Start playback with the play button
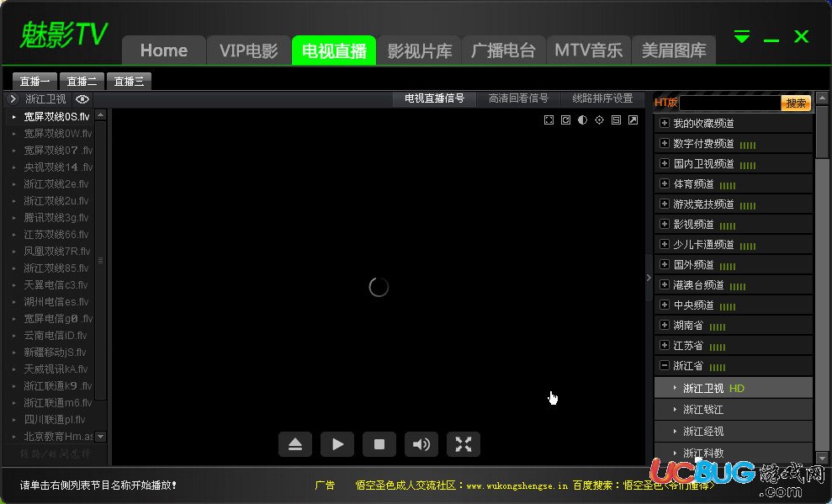This screenshot has width=832, height=504. click(337, 444)
